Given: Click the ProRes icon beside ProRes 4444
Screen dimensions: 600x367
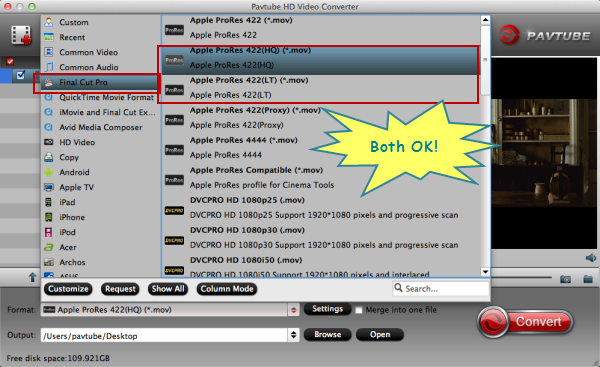Looking at the screenshot, I should [174, 150].
